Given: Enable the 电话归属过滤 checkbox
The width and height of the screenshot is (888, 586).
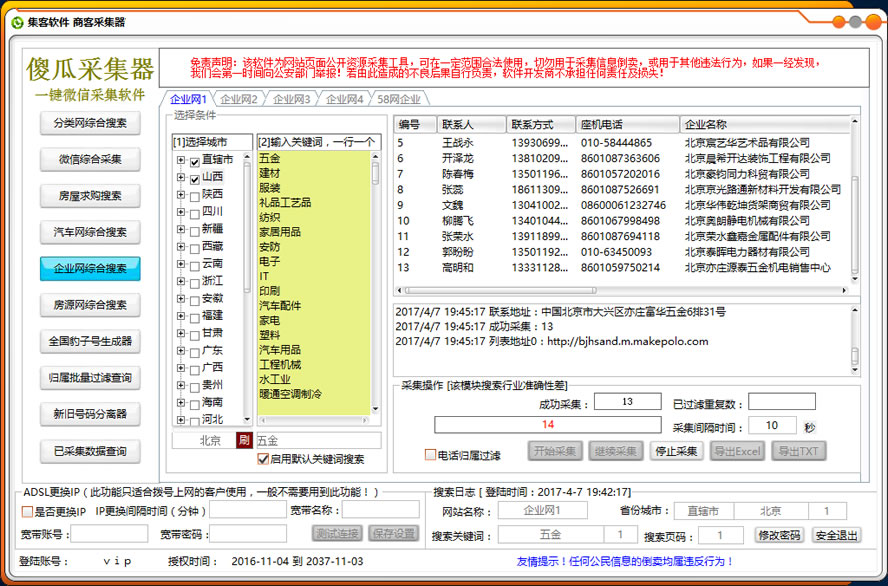Looking at the screenshot, I should (x=430, y=455).
